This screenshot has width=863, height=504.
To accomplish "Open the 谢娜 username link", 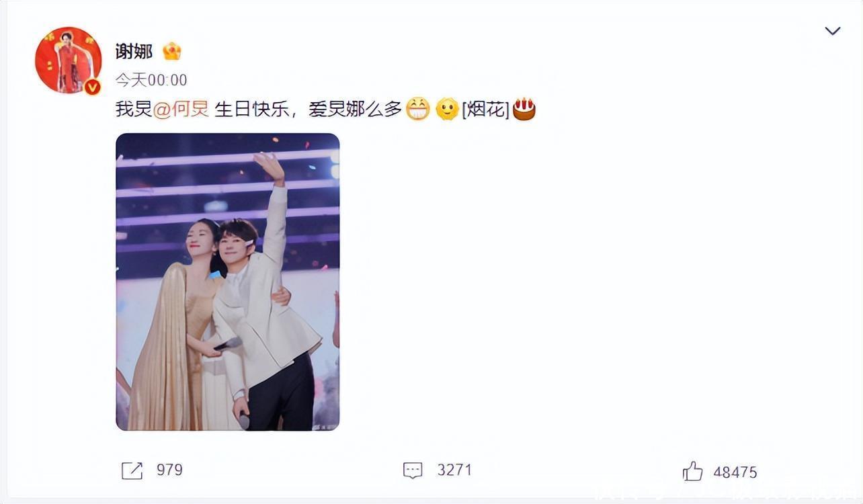I will pyautogui.click(x=134, y=51).
